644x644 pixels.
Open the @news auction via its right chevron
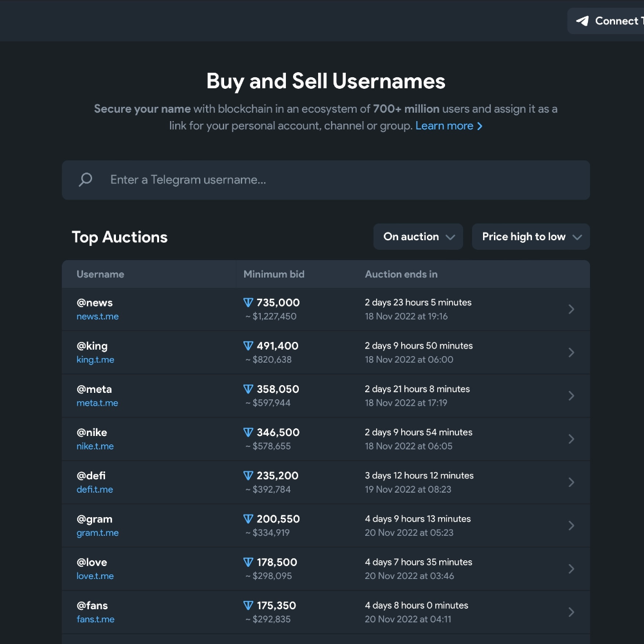tap(571, 309)
